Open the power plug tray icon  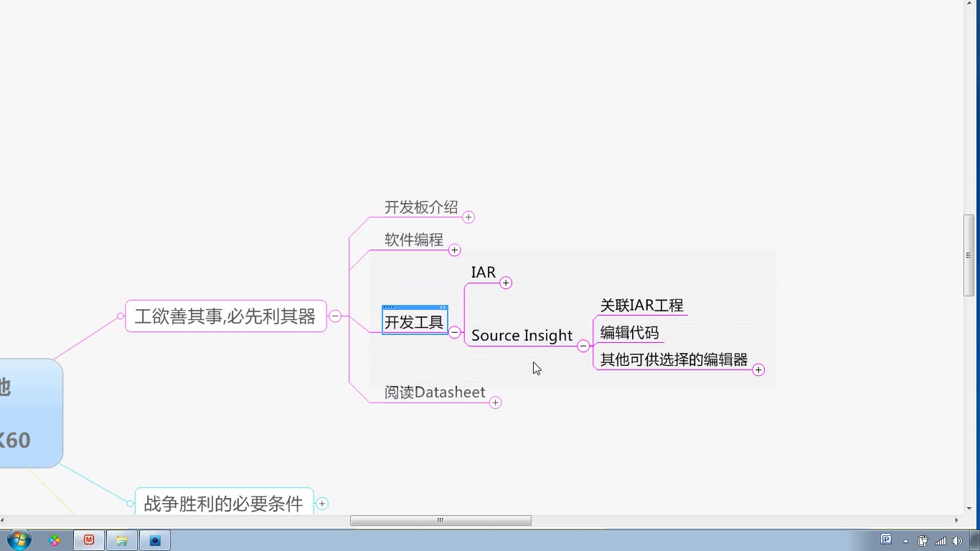pos(923,541)
